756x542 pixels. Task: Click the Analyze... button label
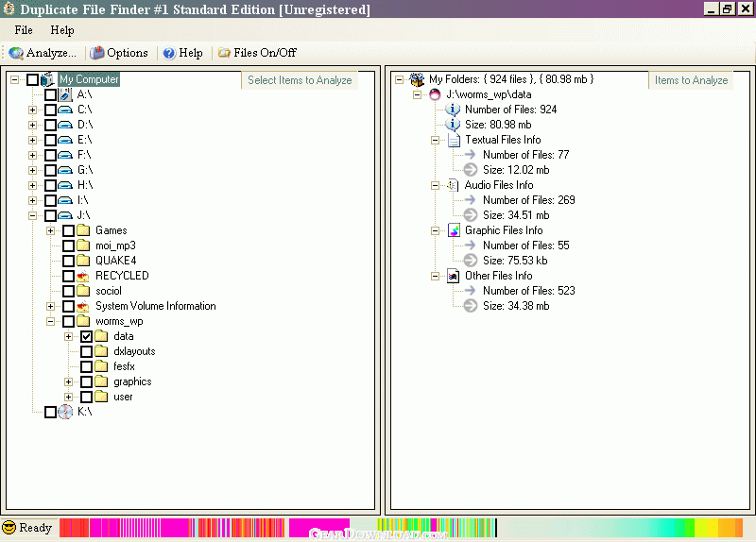click(51, 53)
